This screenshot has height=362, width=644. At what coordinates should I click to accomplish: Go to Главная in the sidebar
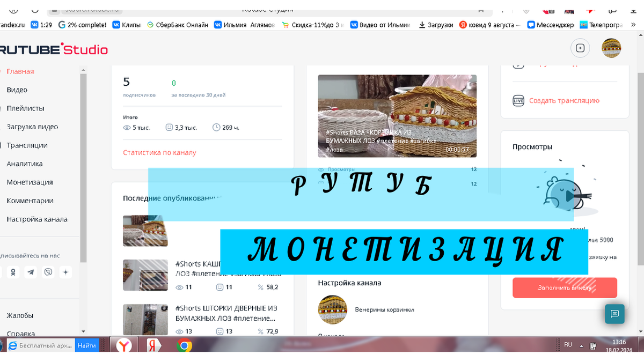coord(20,71)
